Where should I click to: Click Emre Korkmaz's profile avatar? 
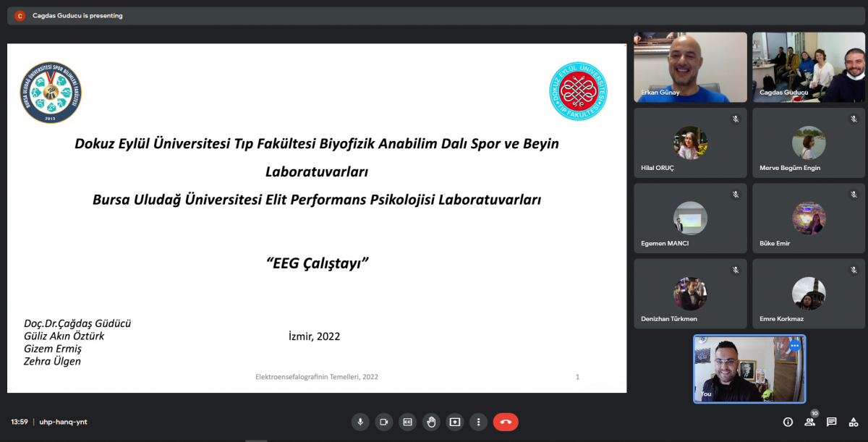tap(809, 294)
